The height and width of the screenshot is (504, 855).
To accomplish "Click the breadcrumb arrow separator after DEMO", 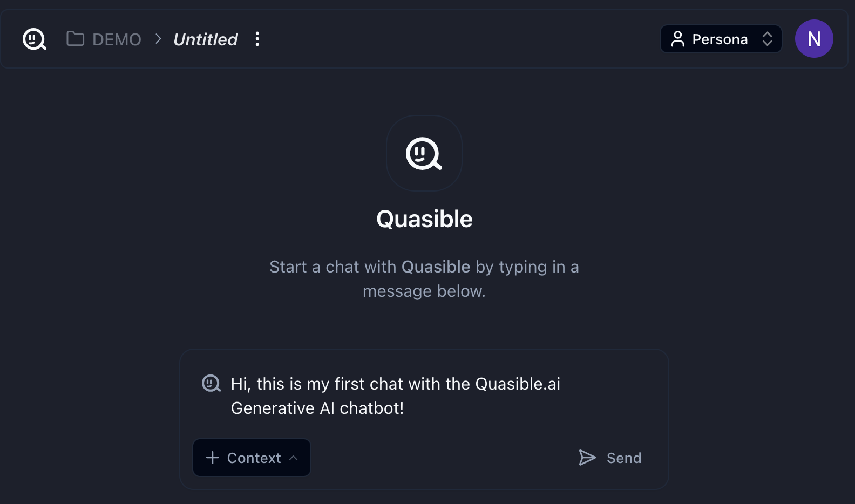I will [158, 39].
